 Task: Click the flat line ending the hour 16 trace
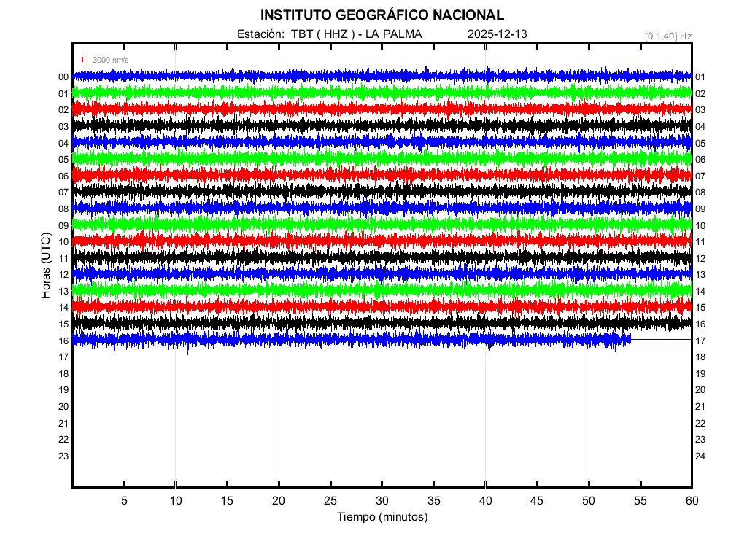[x=660, y=340]
